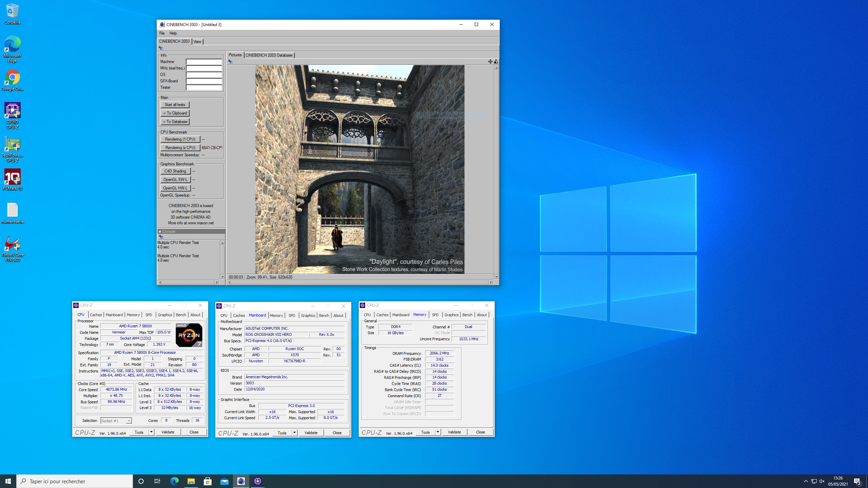This screenshot has height=488, width=868.
Task: Click the To Database button
Action: tap(175, 122)
